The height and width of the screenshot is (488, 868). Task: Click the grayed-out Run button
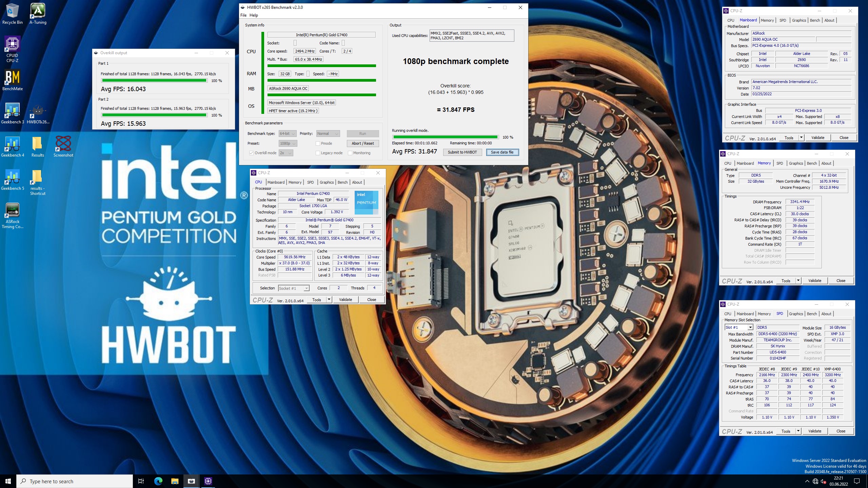click(x=362, y=134)
